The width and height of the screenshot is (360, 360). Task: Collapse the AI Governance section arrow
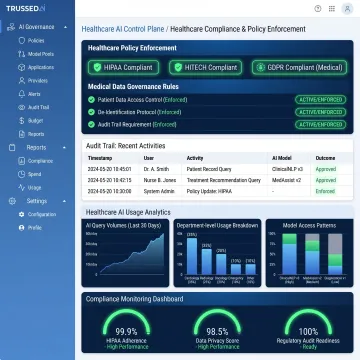pos(65,27)
